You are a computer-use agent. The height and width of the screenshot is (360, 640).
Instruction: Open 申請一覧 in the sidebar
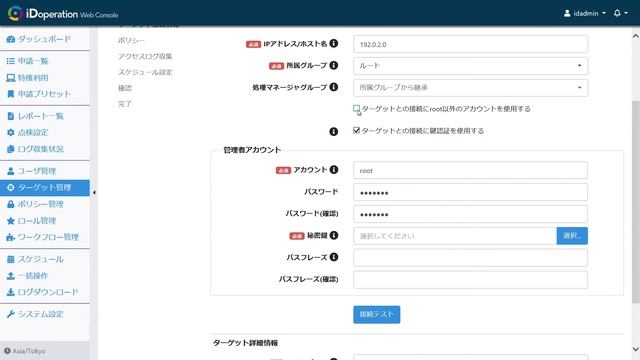(27, 61)
